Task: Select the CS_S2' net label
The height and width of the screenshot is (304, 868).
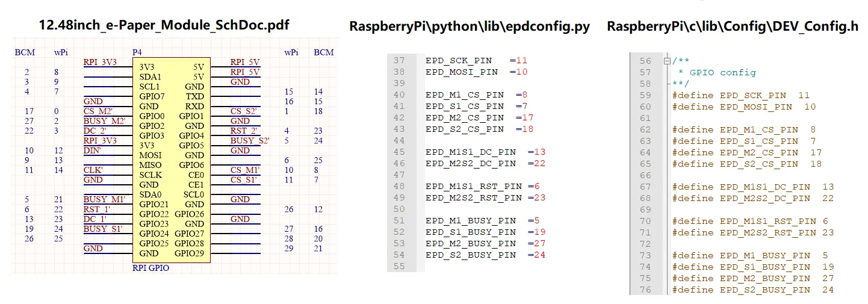Action: click(x=243, y=111)
